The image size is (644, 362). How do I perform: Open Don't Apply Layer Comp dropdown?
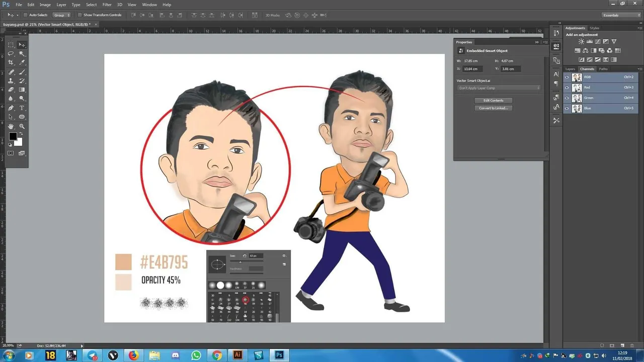point(499,88)
